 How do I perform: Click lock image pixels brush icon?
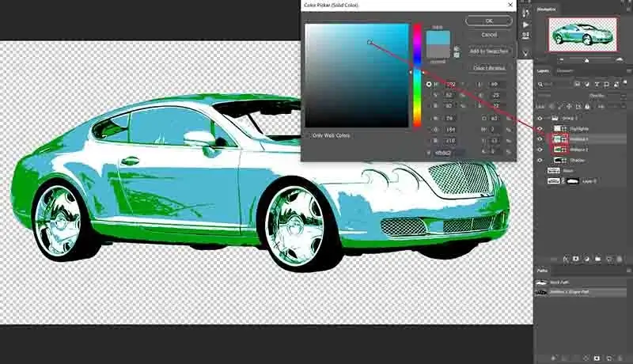pos(560,107)
